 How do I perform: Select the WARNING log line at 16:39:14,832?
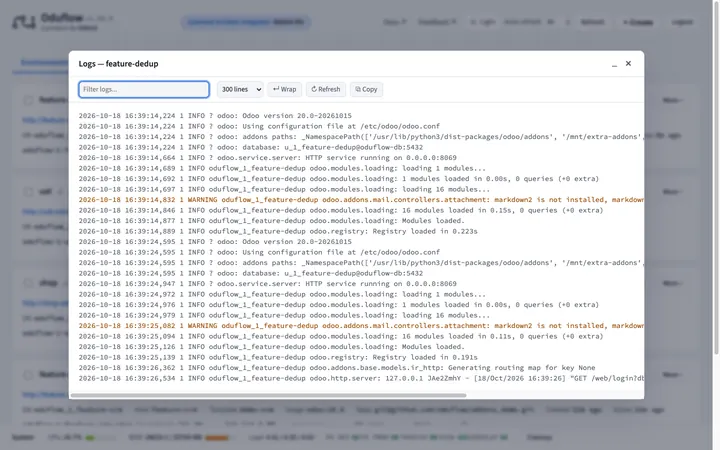pyautogui.click(x=361, y=200)
